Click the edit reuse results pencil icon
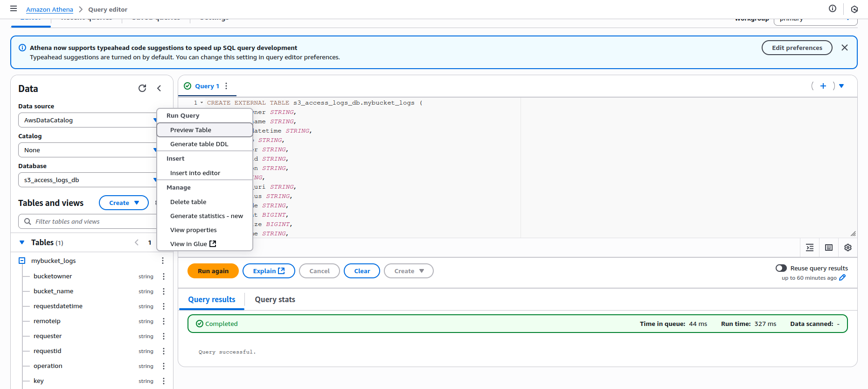The height and width of the screenshot is (389, 868). [842, 278]
